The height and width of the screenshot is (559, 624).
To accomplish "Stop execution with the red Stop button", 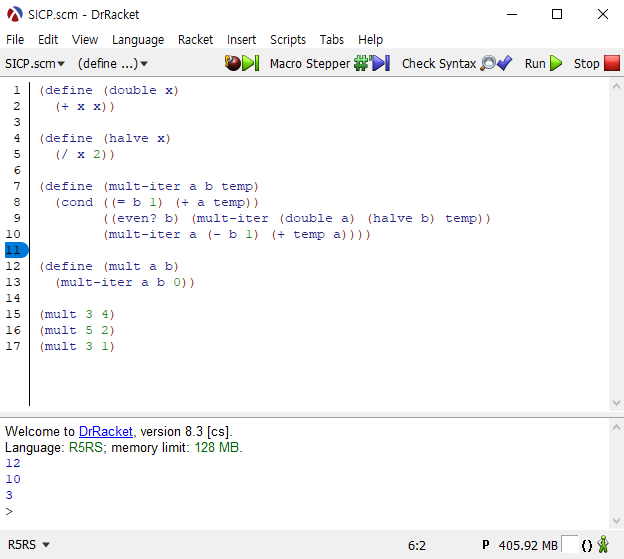I will pyautogui.click(x=597, y=63).
